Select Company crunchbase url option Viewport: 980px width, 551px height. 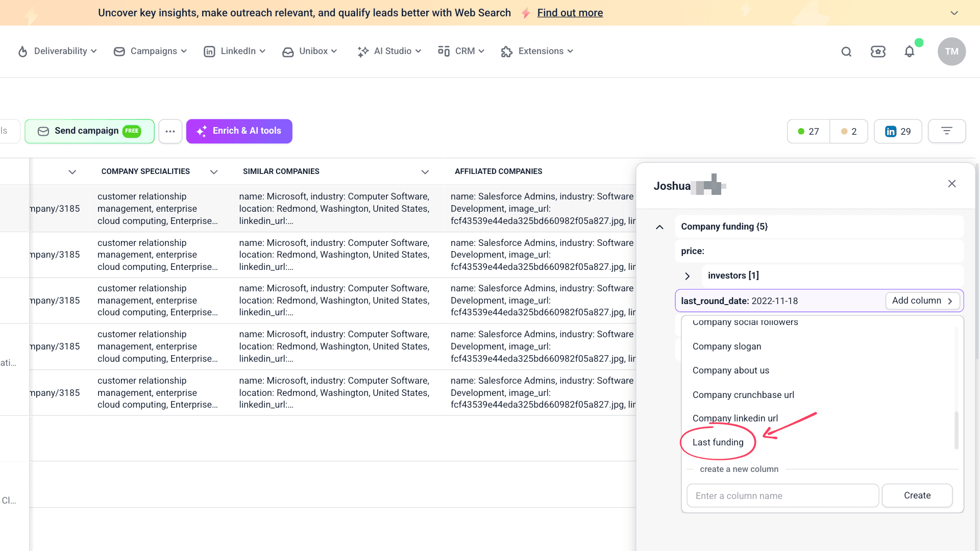pos(743,395)
